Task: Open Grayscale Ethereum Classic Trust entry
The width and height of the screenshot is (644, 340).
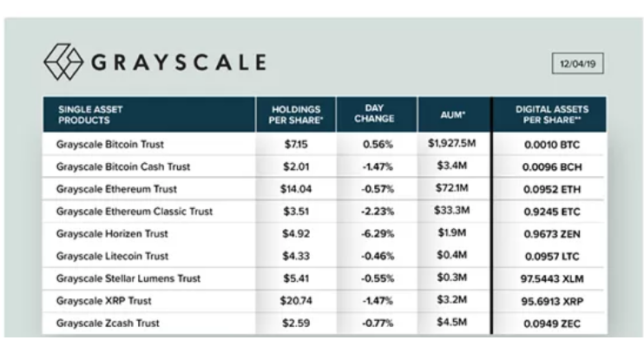Action: pos(325,212)
